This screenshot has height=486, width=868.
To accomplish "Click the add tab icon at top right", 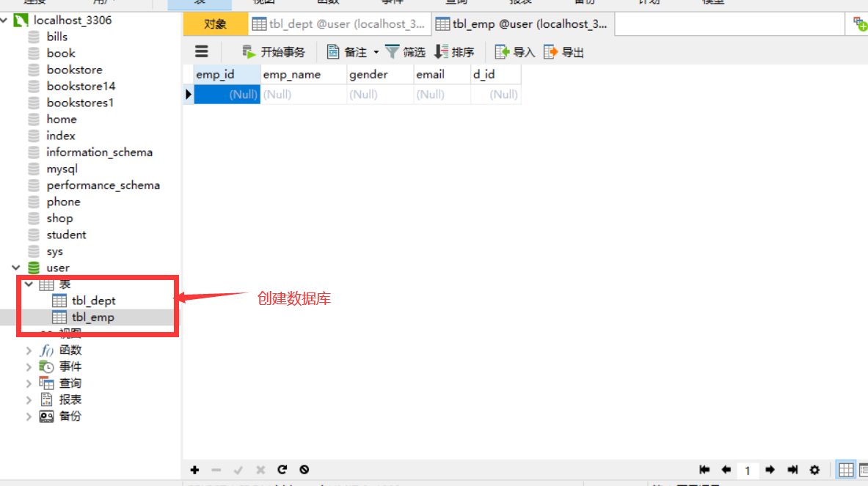I will [860, 23].
